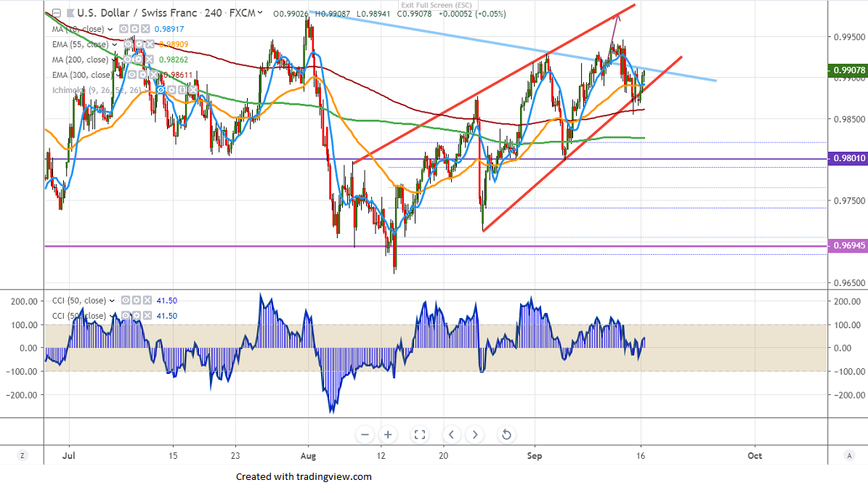Expand the first CCI (50, close) chevron

click(x=112, y=301)
